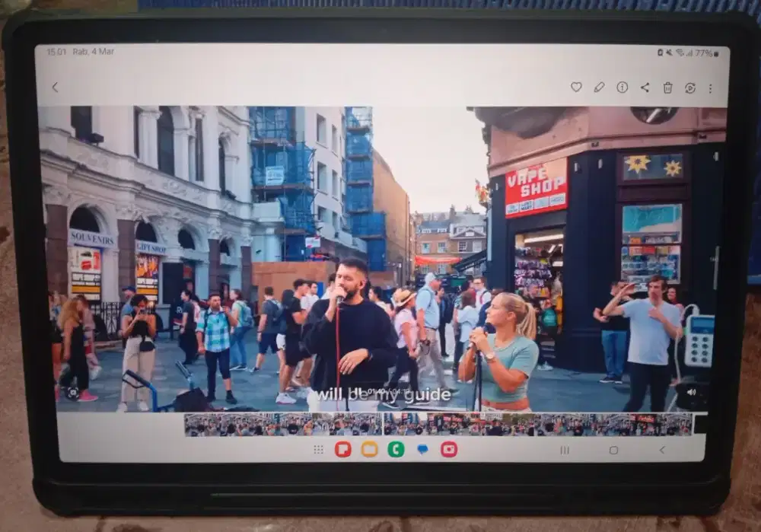Show video details via the info icon

click(x=622, y=88)
